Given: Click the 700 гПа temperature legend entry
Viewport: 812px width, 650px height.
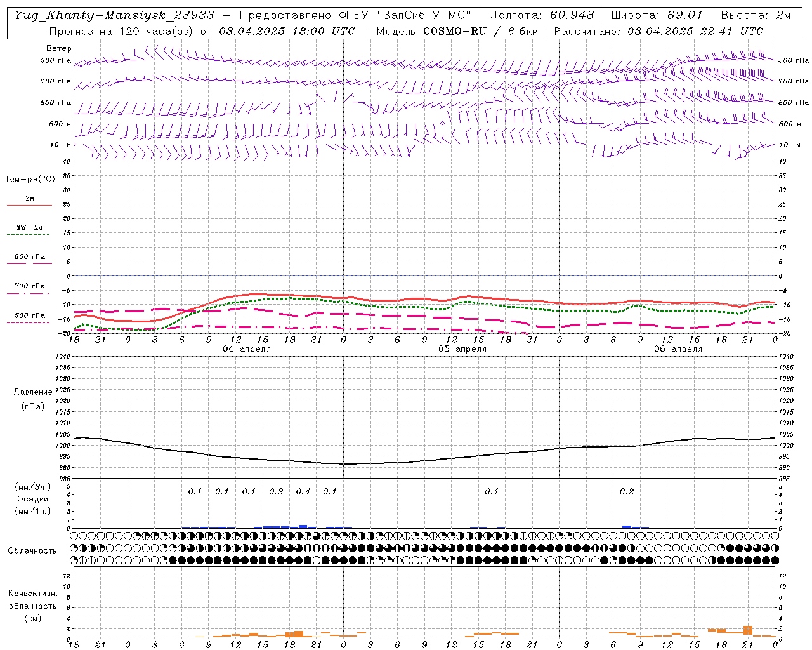Looking at the screenshot, I should 29,286.
